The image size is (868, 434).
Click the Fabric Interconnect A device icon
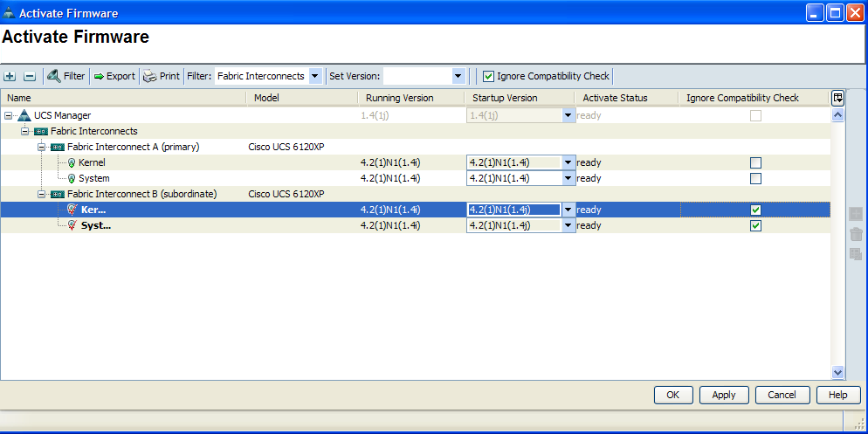click(58, 147)
